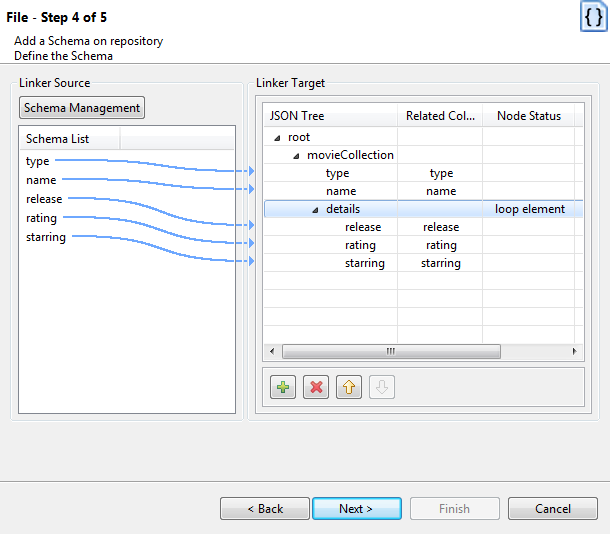Select 'release' node in JSON Tree
The width and height of the screenshot is (610, 534).
(x=363, y=227)
